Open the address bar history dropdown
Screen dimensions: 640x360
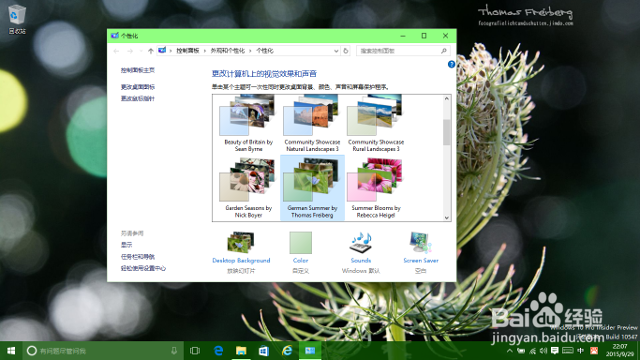pos(336,51)
